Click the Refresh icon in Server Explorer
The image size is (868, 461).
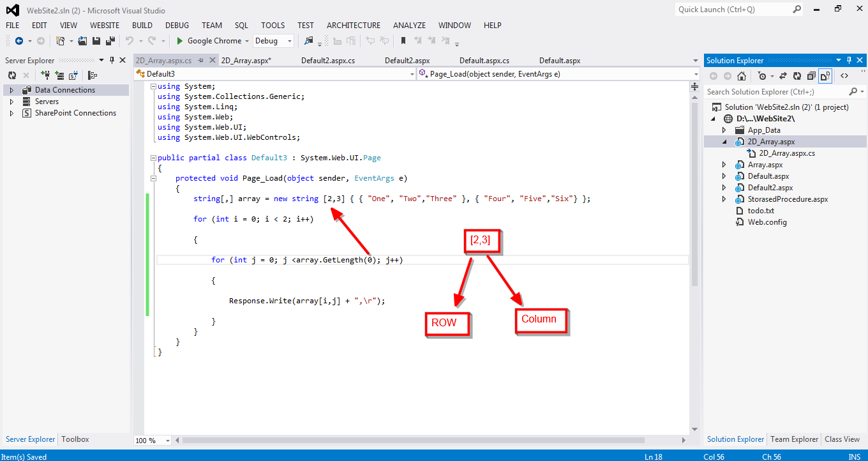(11, 75)
